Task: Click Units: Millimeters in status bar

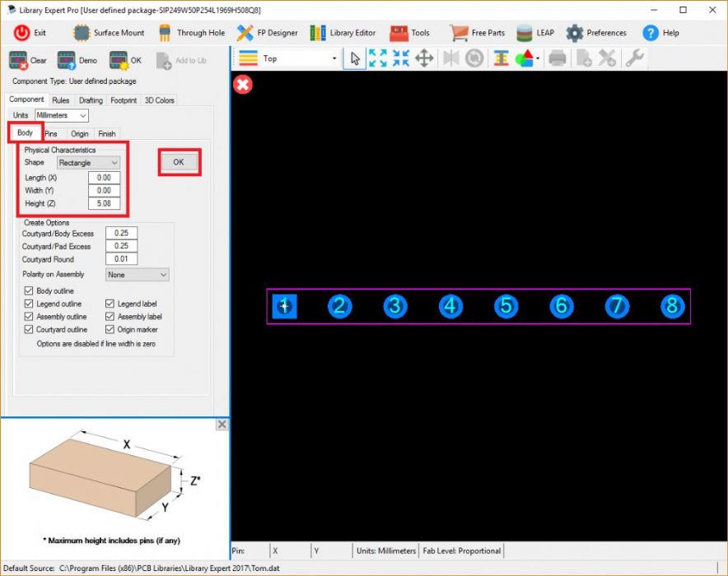Action: click(385, 550)
